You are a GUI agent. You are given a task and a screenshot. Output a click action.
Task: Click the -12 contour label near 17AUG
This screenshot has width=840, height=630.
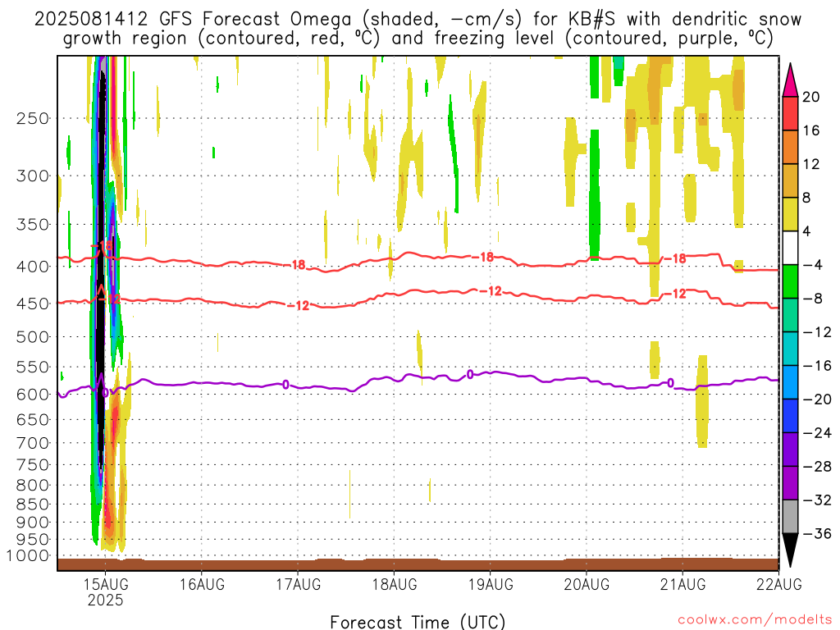(x=299, y=306)
